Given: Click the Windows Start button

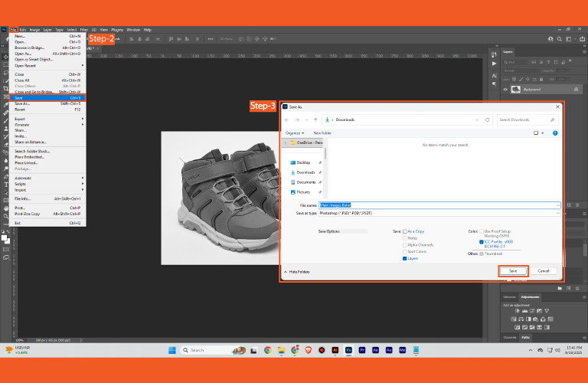Looking at the screenshot, I should point(172,350).
